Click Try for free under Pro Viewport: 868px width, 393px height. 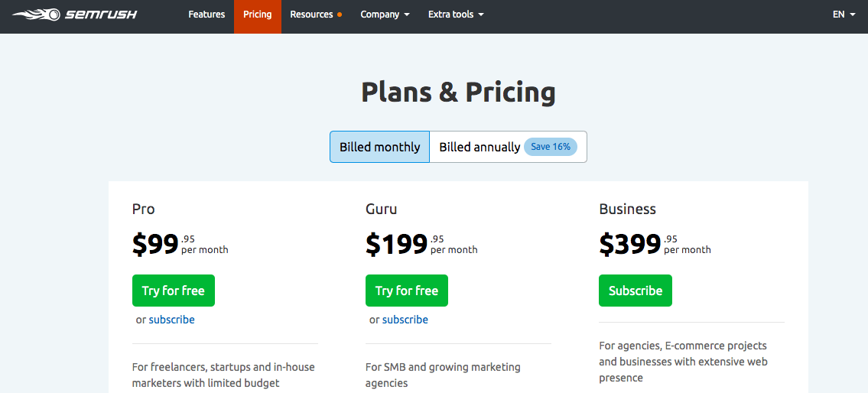point(174,291)
